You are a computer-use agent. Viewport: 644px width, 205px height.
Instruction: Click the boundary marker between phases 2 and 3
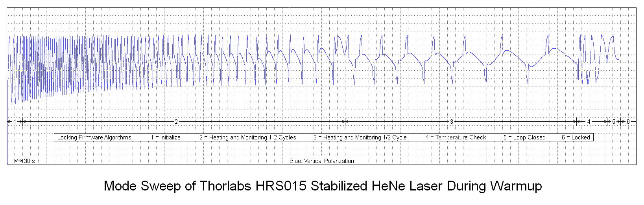pyautogui.click(x=345, y=122)
